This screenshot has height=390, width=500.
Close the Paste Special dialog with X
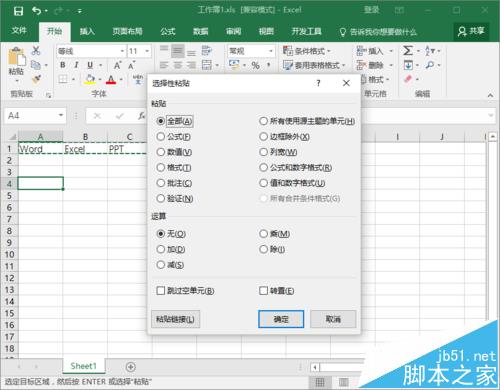click(x=346, y=83)
